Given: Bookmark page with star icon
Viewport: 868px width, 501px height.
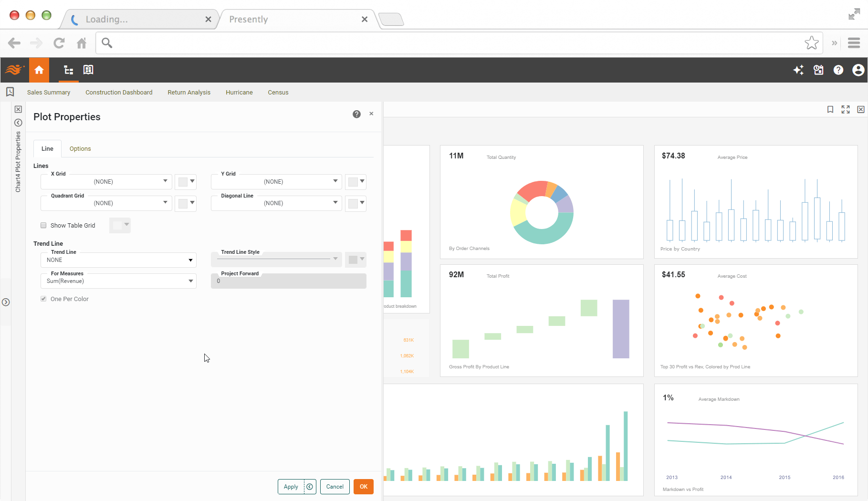Looking at the screenshot, I should 812,42.
